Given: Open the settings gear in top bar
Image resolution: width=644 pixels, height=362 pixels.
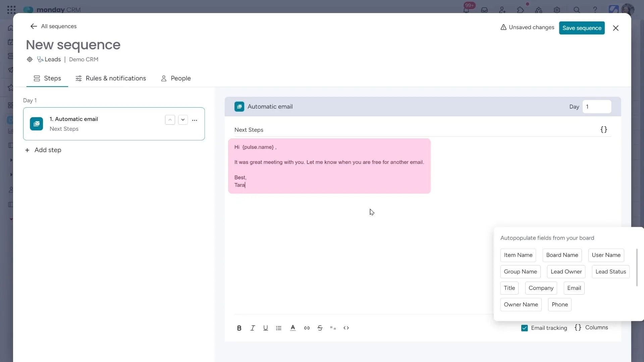Looking at the screenshot, I should coord(557,9).
